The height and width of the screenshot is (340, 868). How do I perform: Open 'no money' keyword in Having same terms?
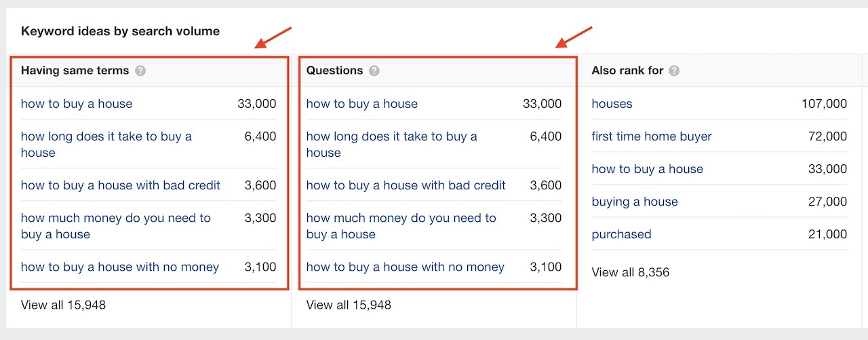tap(120, 267)
